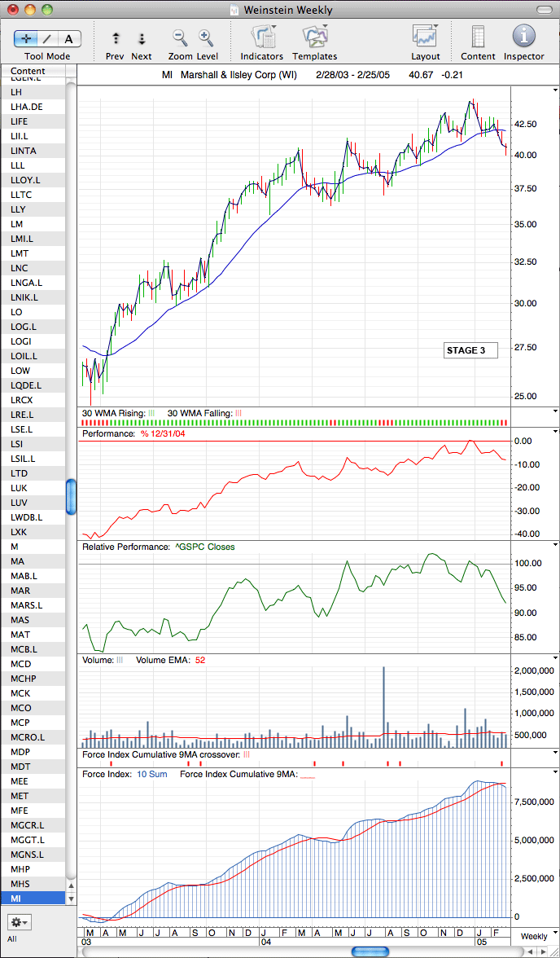Click the chart horizontal scroll thumb
Viewport: 560px width, 958px height.
click(x=370, y=951)
